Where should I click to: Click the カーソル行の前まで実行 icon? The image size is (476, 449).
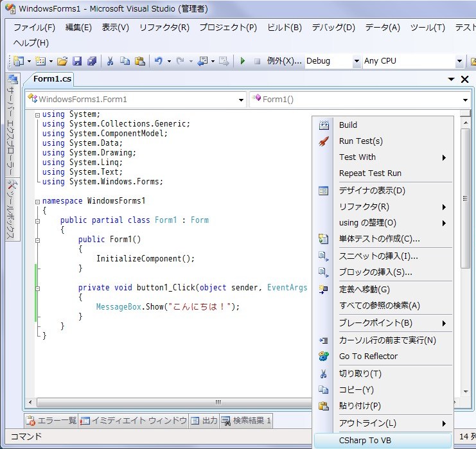324,340
